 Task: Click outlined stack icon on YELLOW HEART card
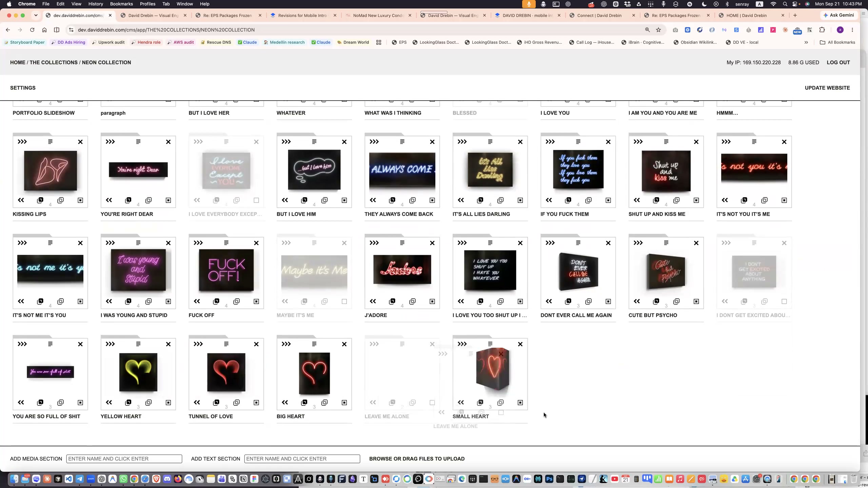coord(149,402)
